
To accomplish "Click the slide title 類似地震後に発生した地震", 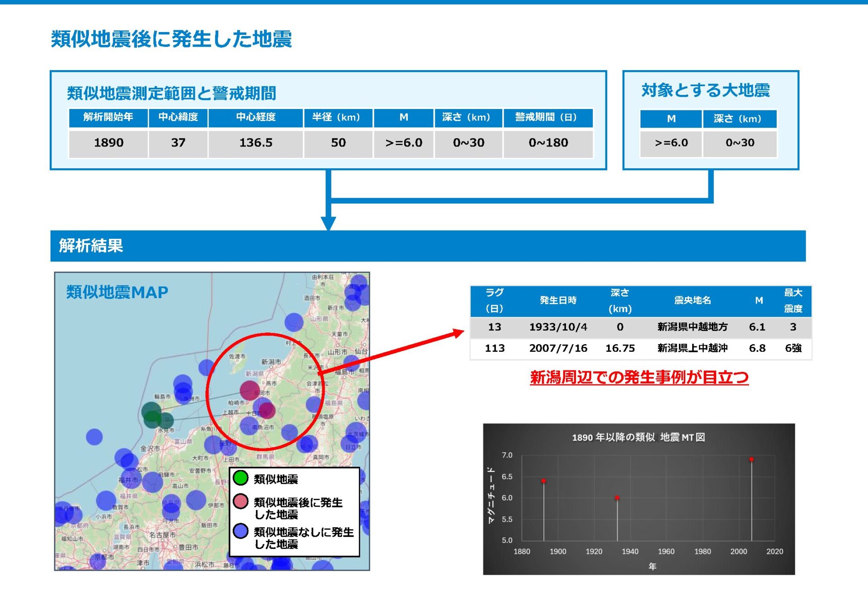I will 171,39.
